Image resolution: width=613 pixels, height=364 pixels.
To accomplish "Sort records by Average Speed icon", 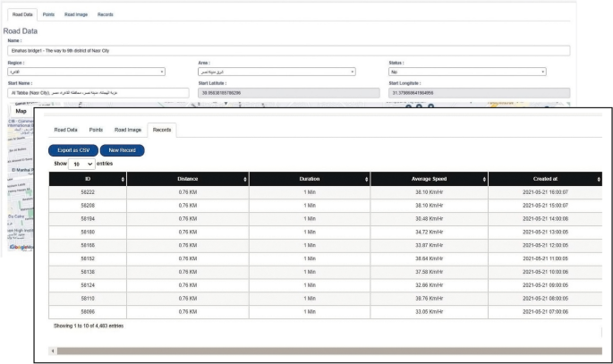I will point(484,179).
